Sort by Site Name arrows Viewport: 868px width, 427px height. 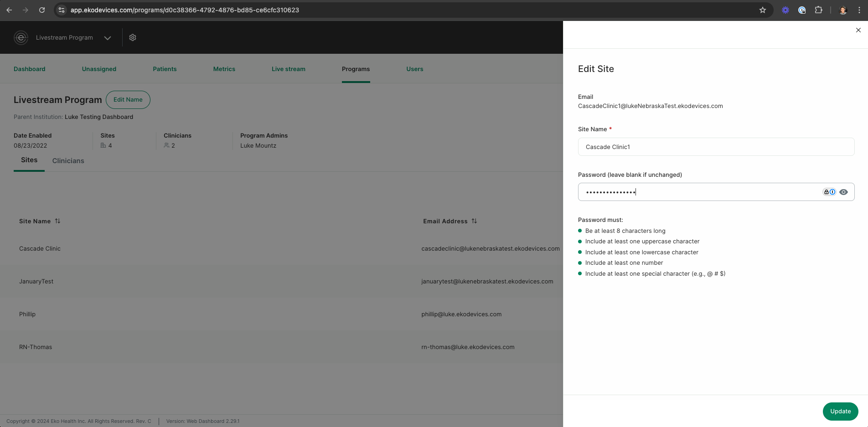click(x=57, y=221)
